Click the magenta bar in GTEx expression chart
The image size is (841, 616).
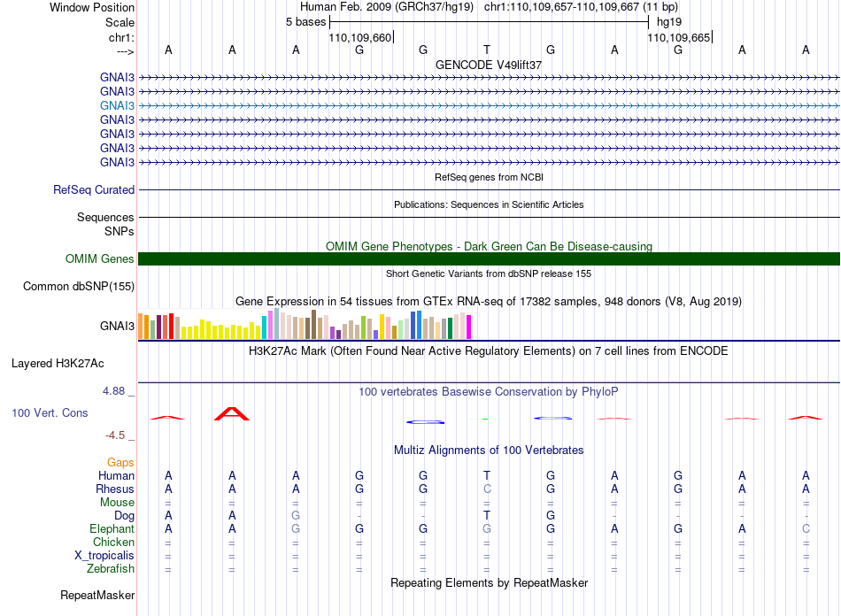468,327
